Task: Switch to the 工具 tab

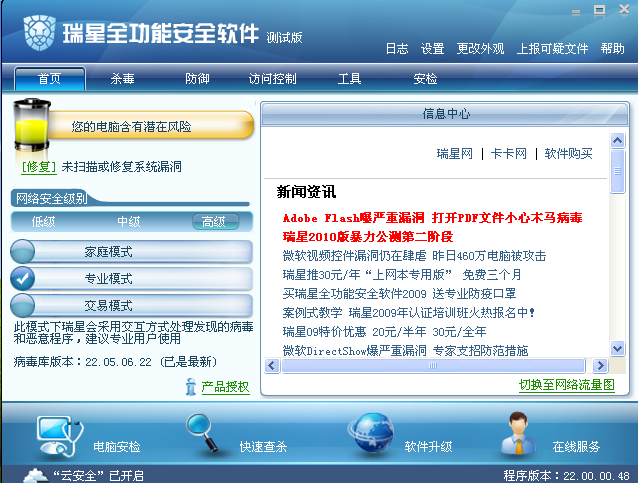Action: coord(350,79)
